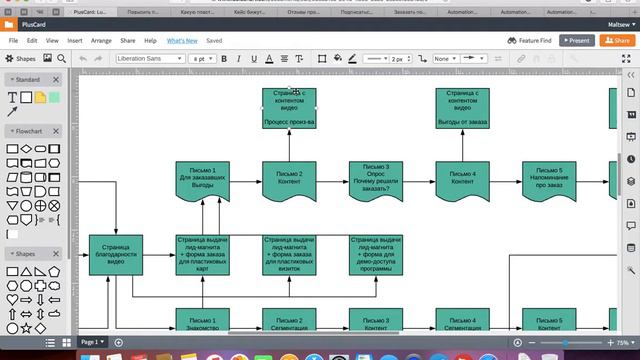Open the View menu
This screenshot has width=640, height=360.
[52, 40]
